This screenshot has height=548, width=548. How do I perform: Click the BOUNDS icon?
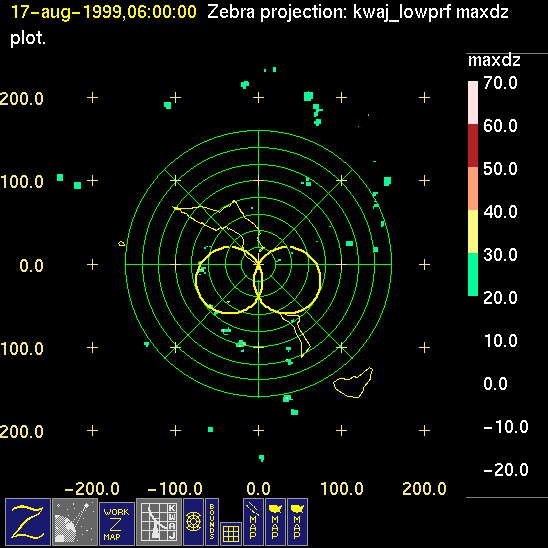[212, 522]
